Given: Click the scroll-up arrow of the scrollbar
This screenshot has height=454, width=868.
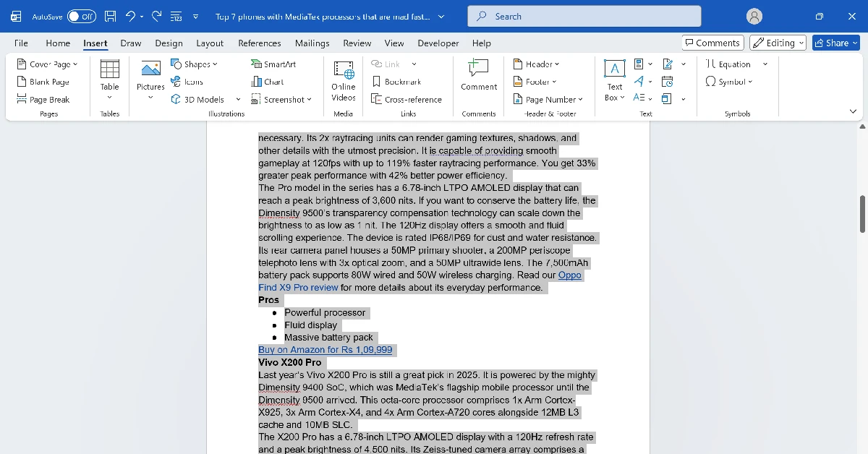Looking at the screenshot, I should click(x=862, y=127).
